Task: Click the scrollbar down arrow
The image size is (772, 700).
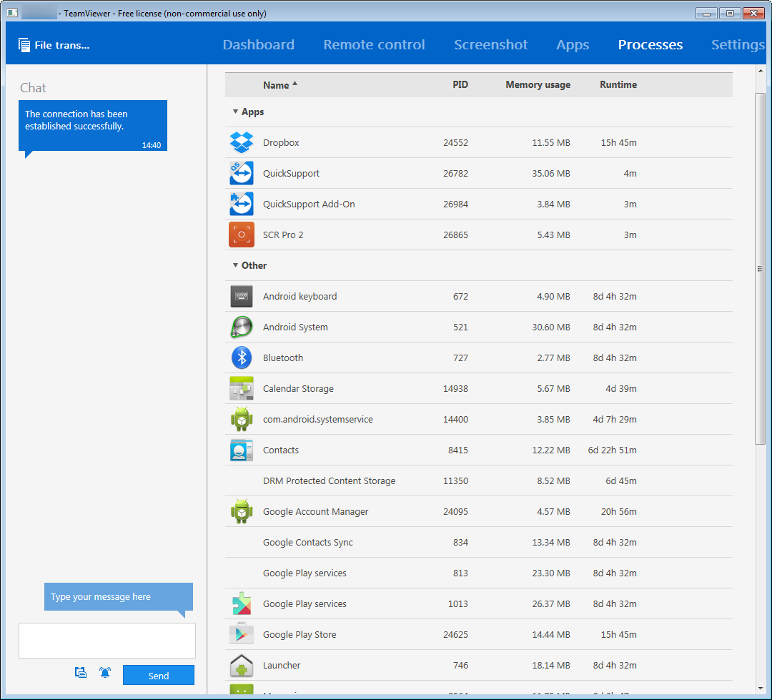Action: click(x=760, y=688)
